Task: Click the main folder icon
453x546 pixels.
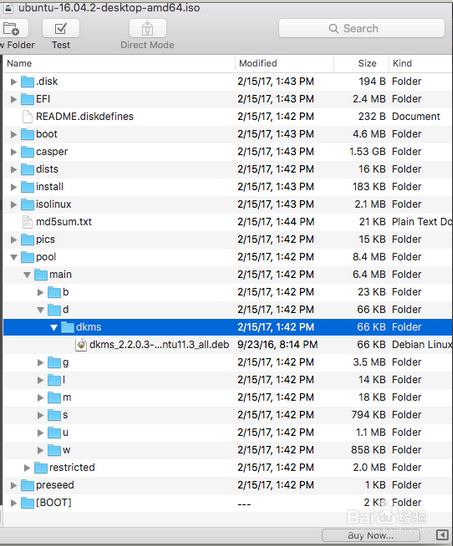Action: tap(41, 275)
